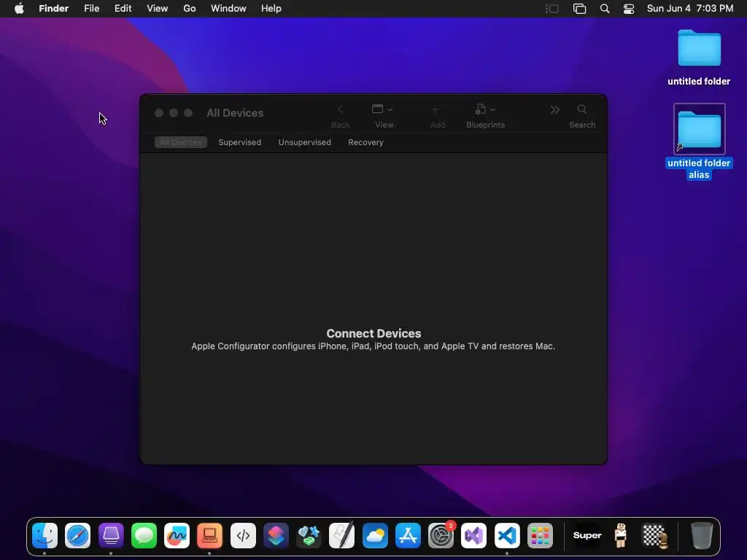The width and height of the screenshot is (747, 560).
Task: Open the View menu in menu bar
Action: click(x=158, y=9)
